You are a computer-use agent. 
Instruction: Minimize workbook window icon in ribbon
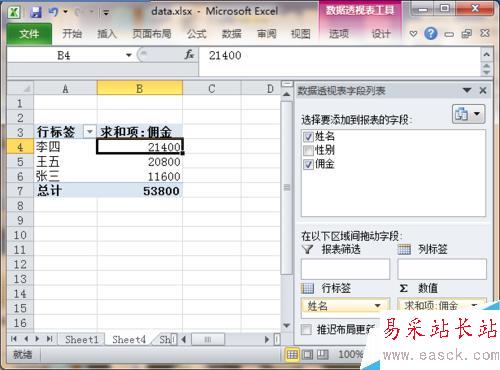(449, 34)
